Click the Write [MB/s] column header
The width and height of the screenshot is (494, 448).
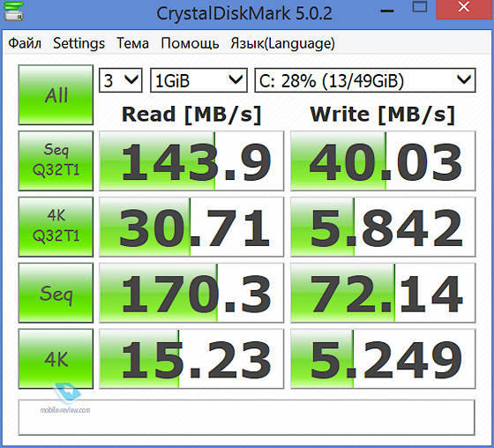(383, 115)
